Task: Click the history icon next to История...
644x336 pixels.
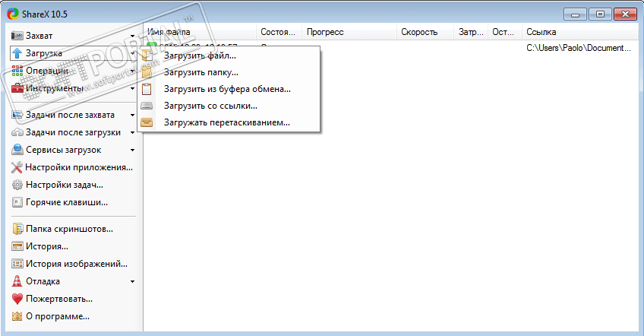Action: [x=17, y=246]
